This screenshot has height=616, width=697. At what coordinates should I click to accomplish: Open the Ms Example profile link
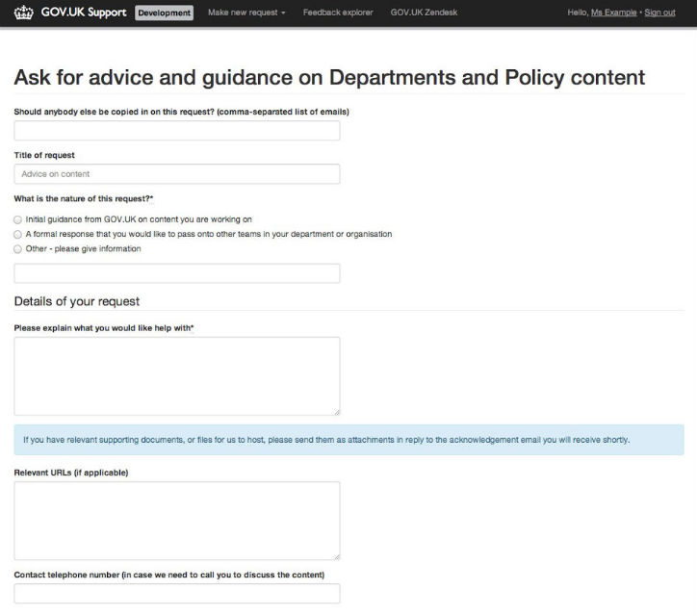tap(613, 13)
